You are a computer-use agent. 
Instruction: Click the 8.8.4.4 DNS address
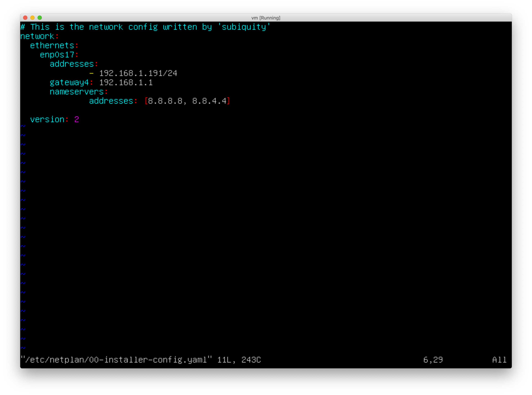(209, 101)
